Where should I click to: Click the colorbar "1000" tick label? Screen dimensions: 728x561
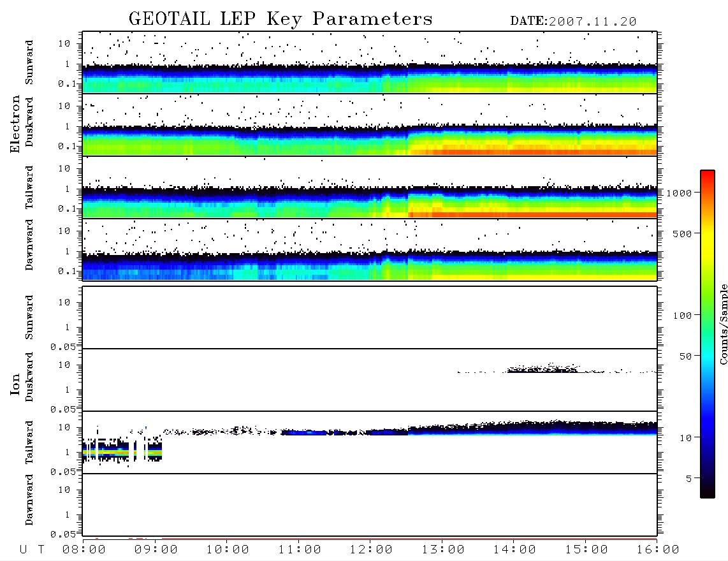pyautogui.click(x=680, y=193)
